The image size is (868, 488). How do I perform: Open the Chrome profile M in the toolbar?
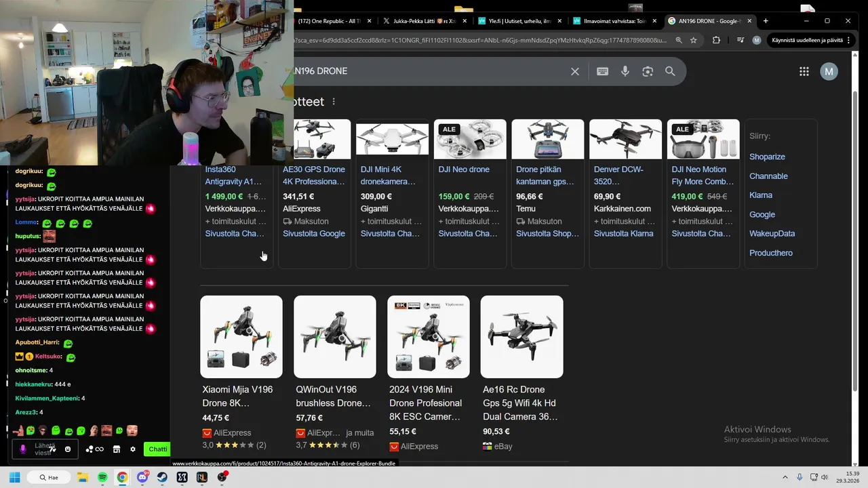[x=757, y=40]
